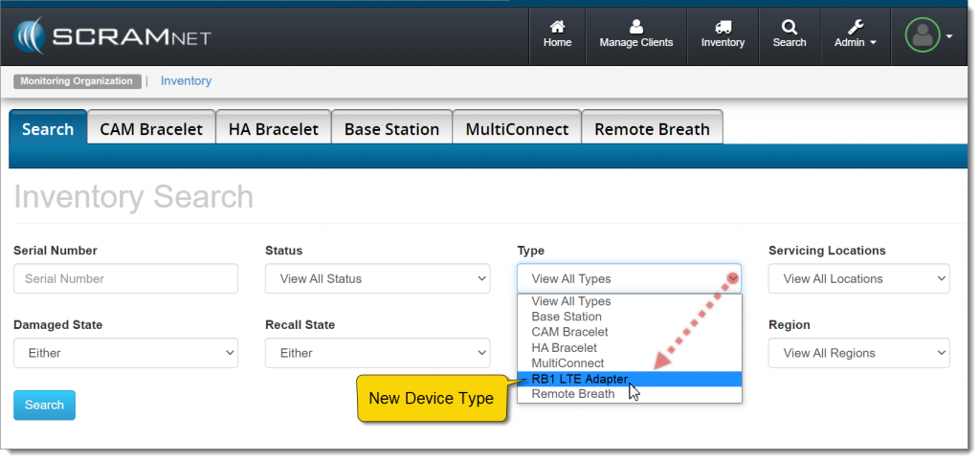This screenshot has width=980, height=461.
Task: Choose CAM Bracelet in the Type list
Action: (630, 332)
